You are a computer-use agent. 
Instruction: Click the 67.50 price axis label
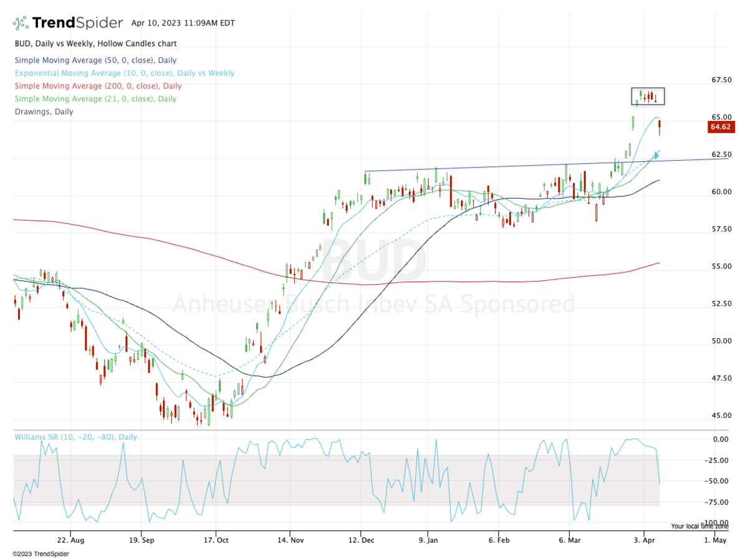[722, 80]
